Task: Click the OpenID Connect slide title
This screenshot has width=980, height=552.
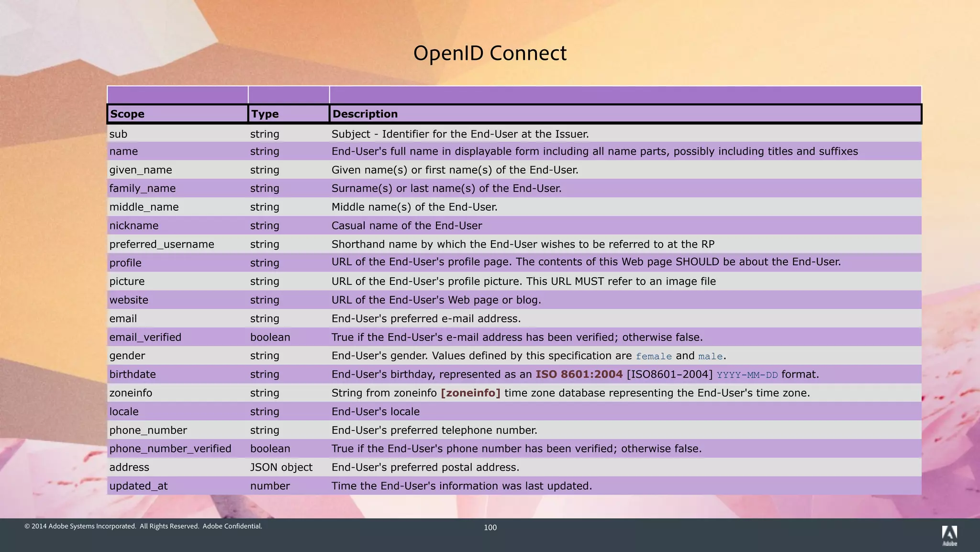Action: point(490,53)
